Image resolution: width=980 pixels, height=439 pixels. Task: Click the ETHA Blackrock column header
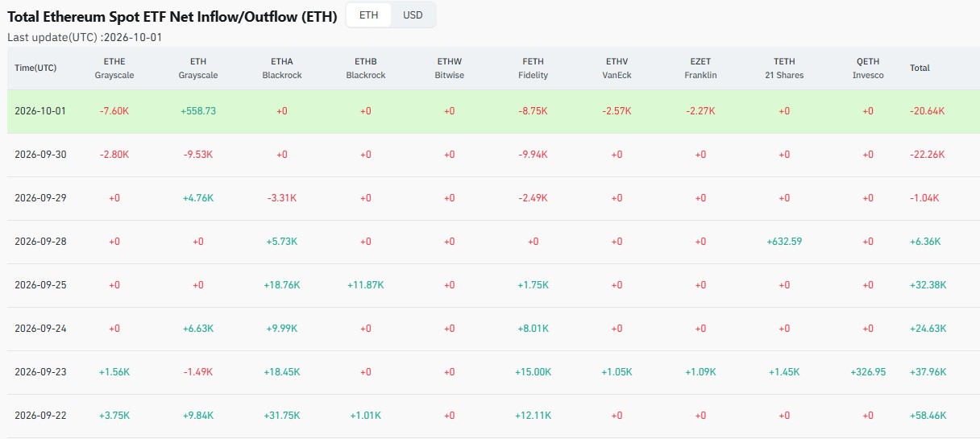[282, 68]
